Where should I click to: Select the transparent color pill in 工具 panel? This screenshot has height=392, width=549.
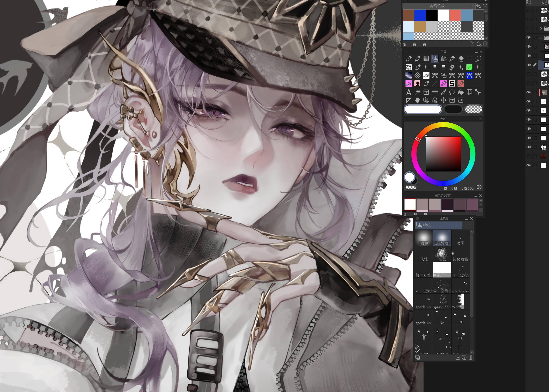(474, 109)
